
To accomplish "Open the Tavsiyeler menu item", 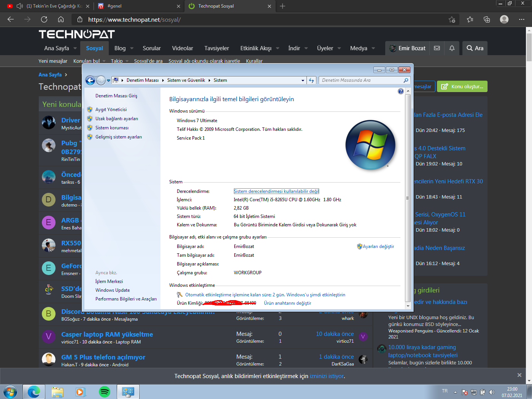I will coord(217,48).
